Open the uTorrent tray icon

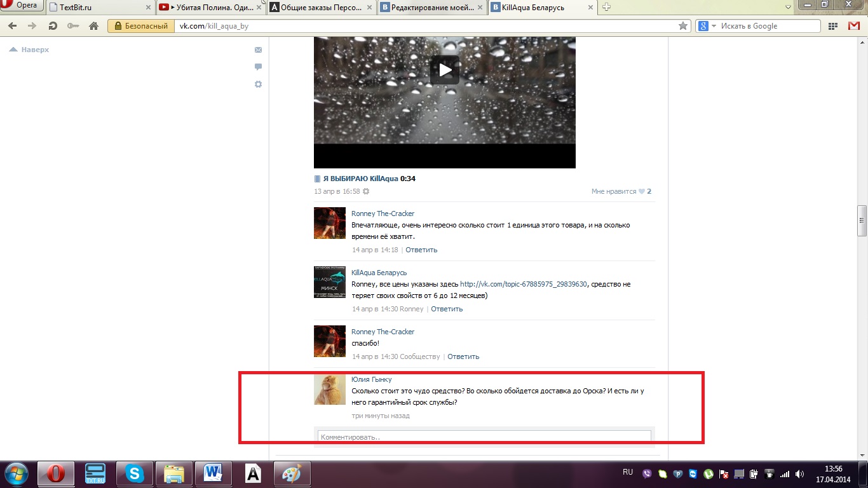(x=709, y=474)
